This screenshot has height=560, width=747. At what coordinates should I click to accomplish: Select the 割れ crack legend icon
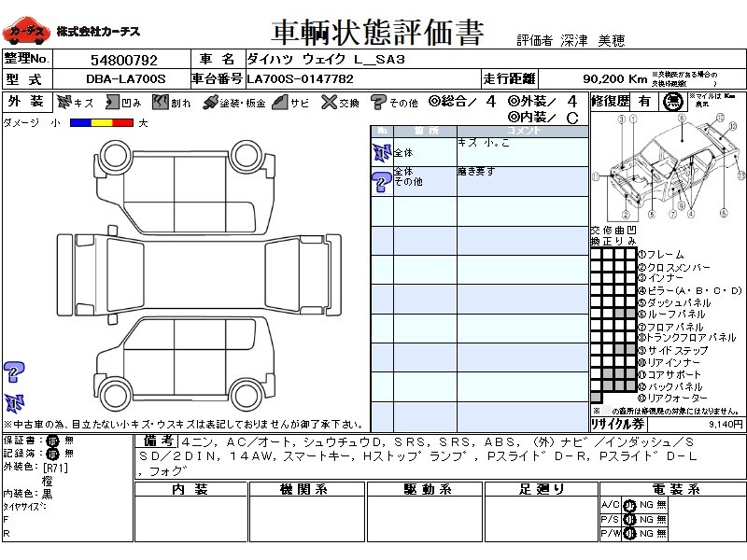pyautogui.click(x=161, y=102)
